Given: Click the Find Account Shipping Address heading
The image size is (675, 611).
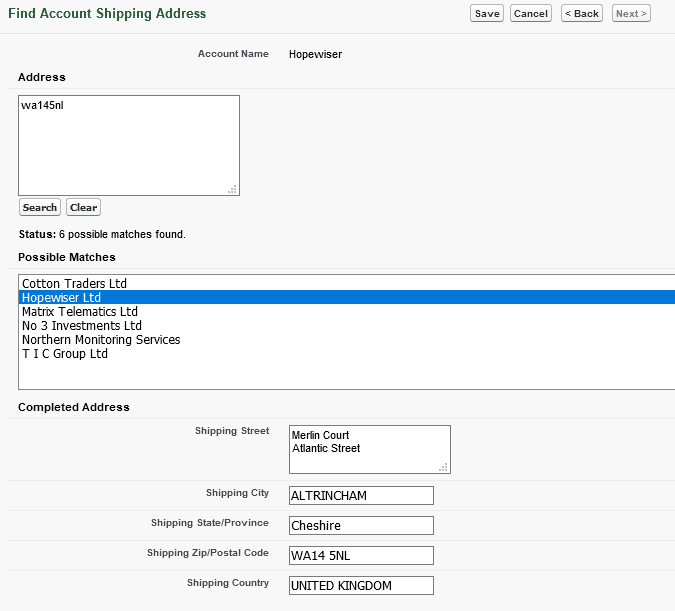Looking at the screenshot, I should coord(107,13).
